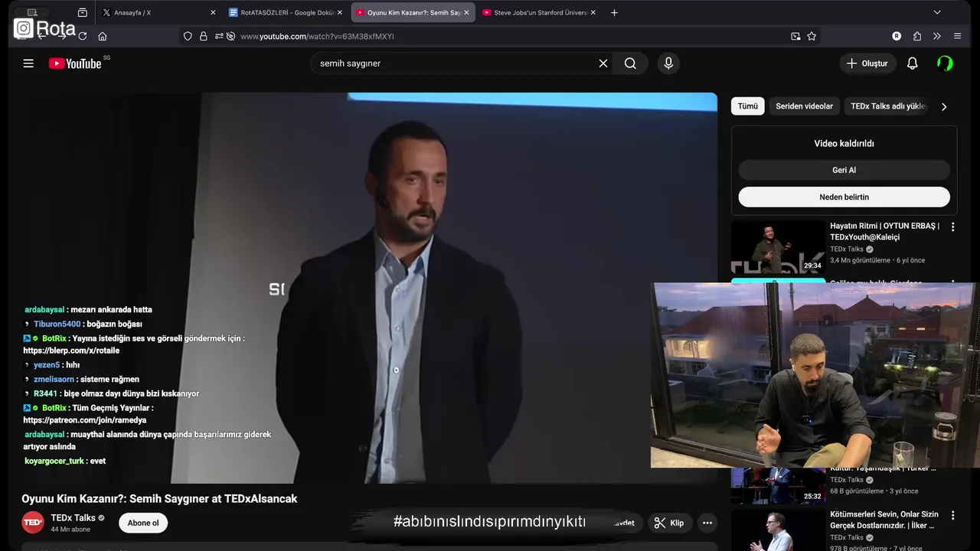The width and height of the screenshot is (980, 551).
Task: Open the Hayatın Ritmi thumbnail marked 29:34
Action: (778, 247)
